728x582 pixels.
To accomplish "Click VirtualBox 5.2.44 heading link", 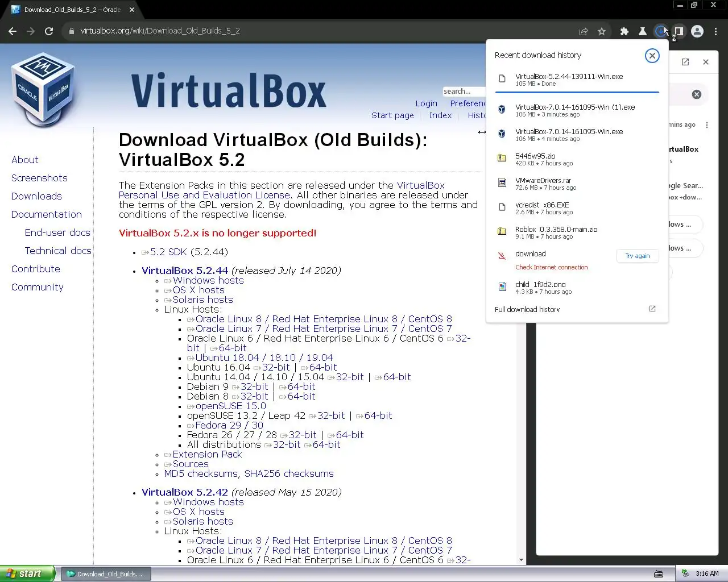I will [x=185, y=271].
